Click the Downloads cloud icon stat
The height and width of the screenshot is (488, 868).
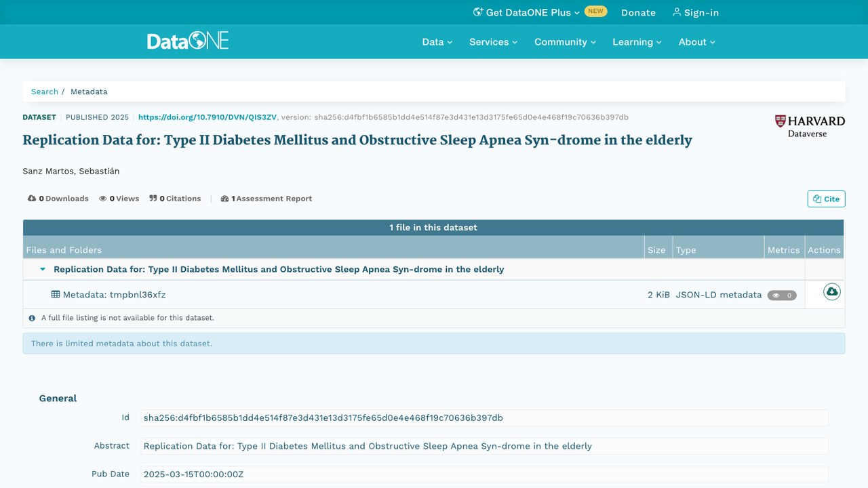(32, 199)
